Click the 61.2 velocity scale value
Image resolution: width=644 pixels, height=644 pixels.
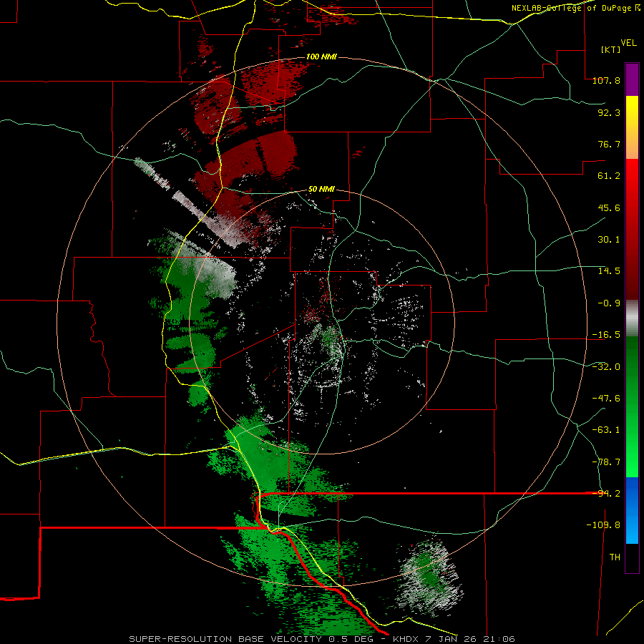tap(609, 176)
